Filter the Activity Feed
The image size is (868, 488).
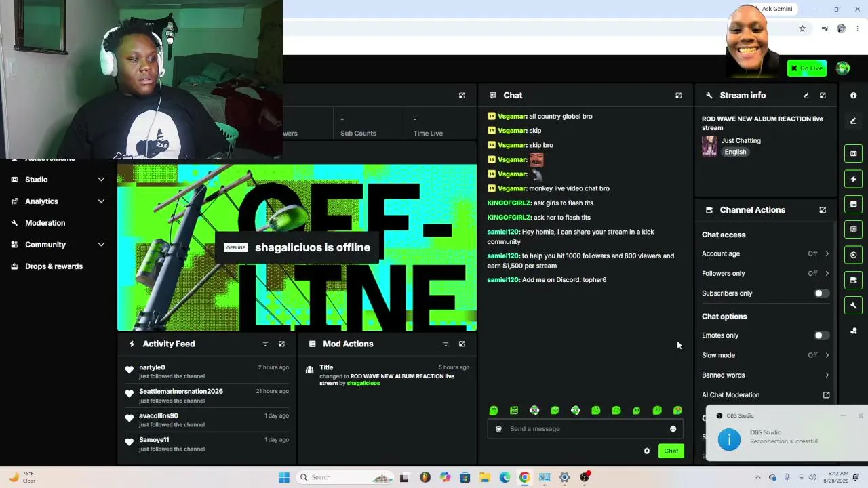tap(265, 344)
